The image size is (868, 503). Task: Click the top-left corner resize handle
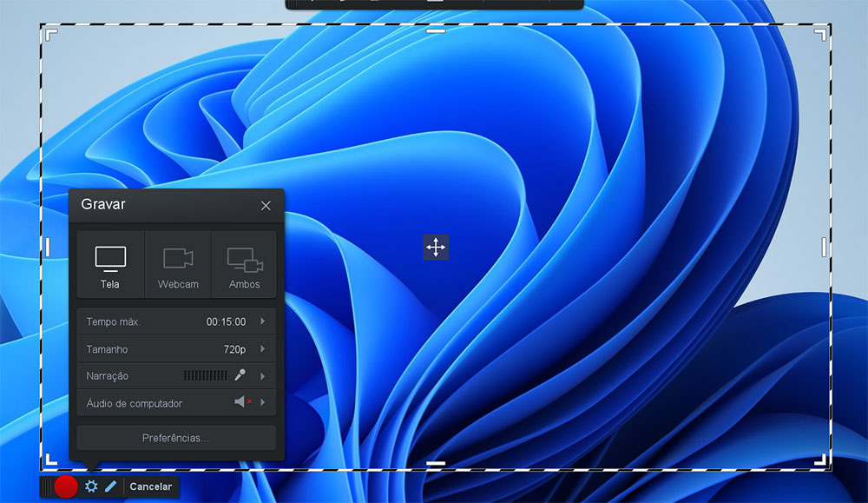tap(51, 35)
